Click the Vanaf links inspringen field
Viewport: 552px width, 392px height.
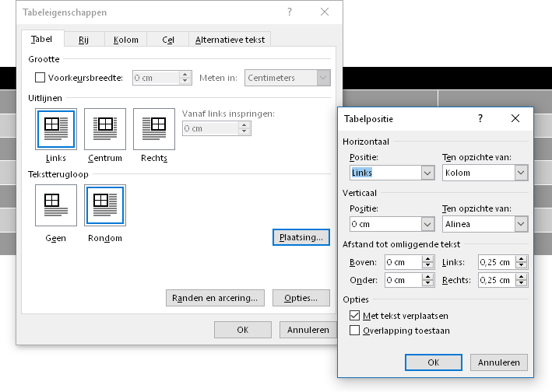(x=210, y=128)
